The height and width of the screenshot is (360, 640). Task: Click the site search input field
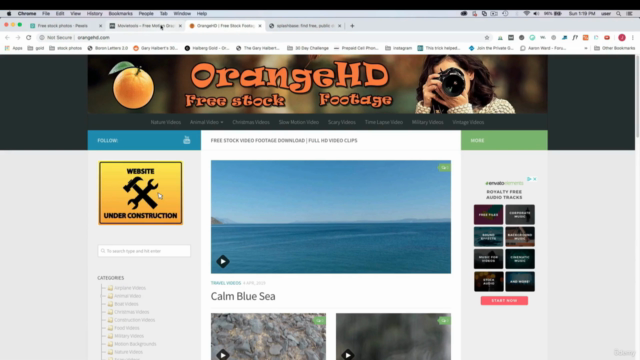[x=144, y=251]
